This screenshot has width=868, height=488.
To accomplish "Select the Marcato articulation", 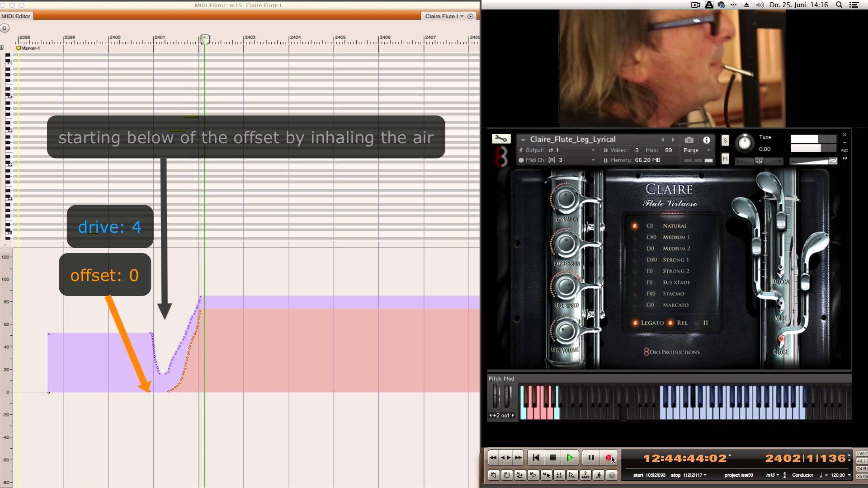I will (675, 305).
